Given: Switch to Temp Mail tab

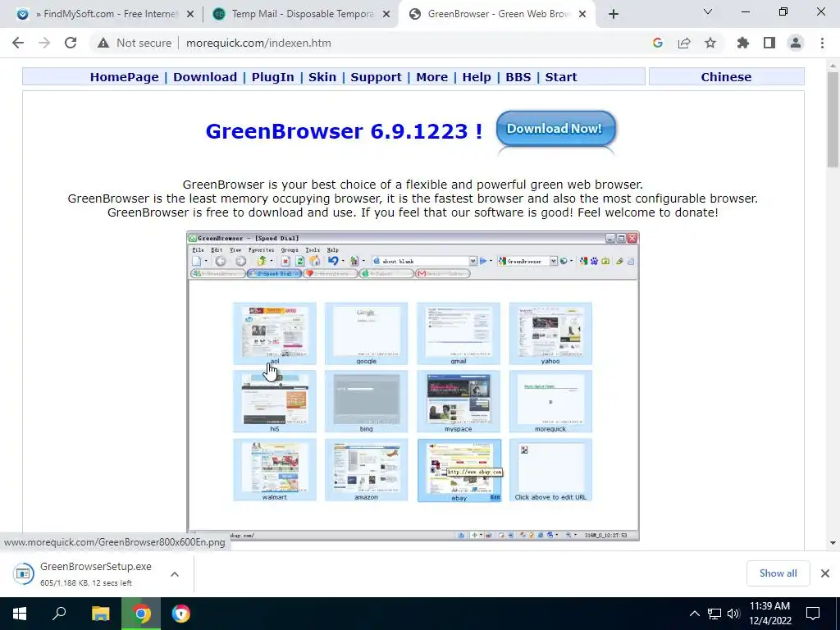Looking at the screenshot, I should point(301,14).
